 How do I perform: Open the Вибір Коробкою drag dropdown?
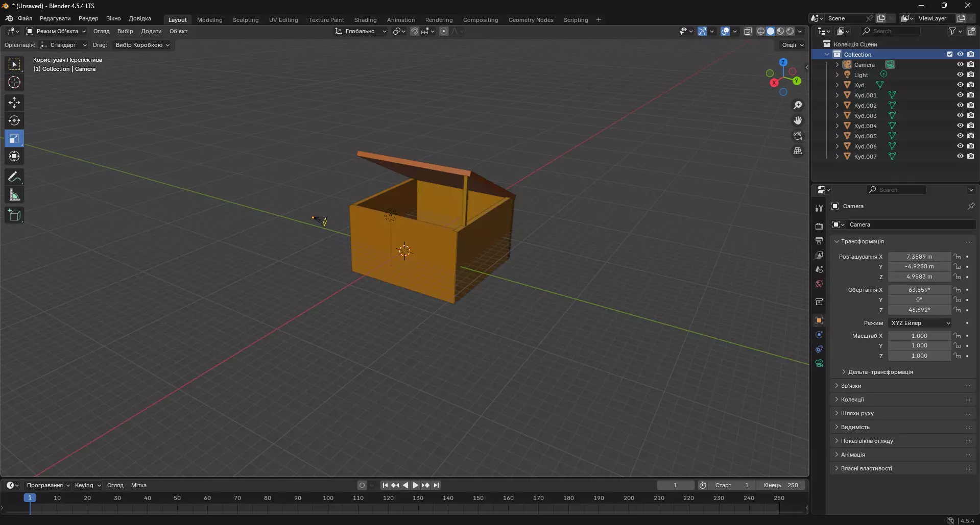tap(142, 45)
